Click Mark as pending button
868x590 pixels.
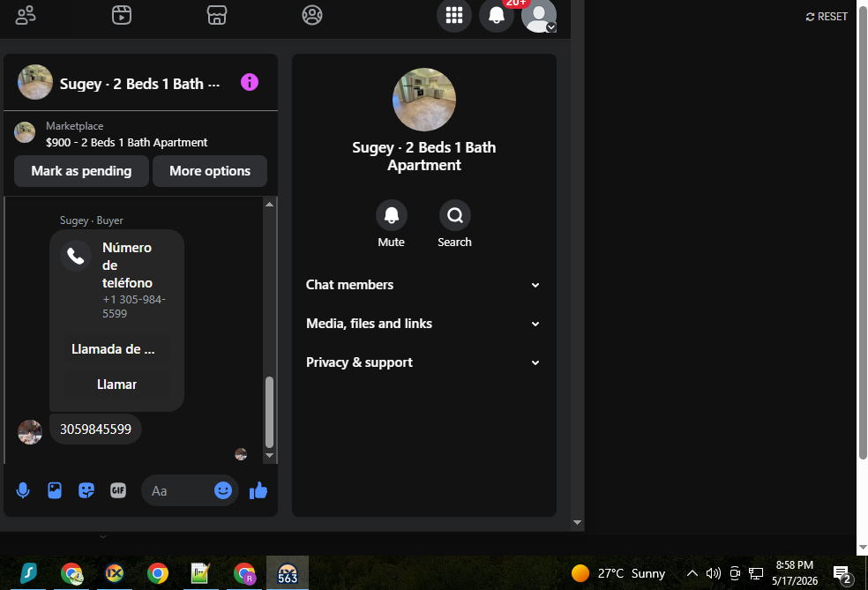click(x=81, y=171)
